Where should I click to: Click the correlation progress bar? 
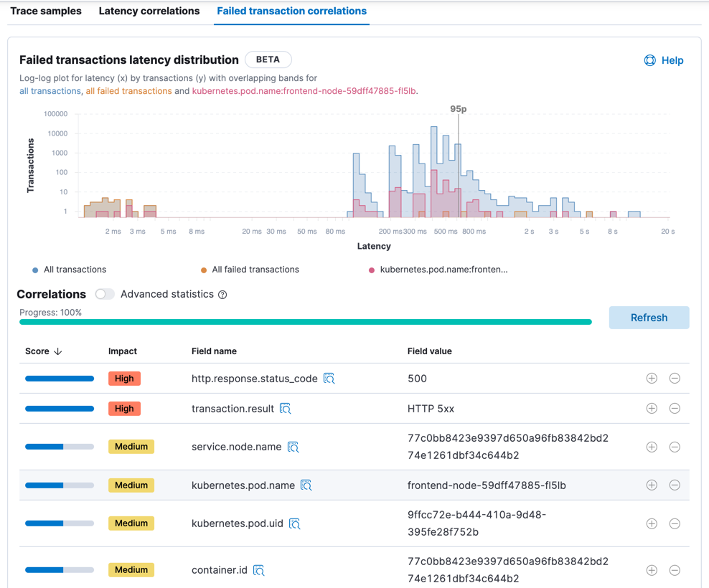306,323
